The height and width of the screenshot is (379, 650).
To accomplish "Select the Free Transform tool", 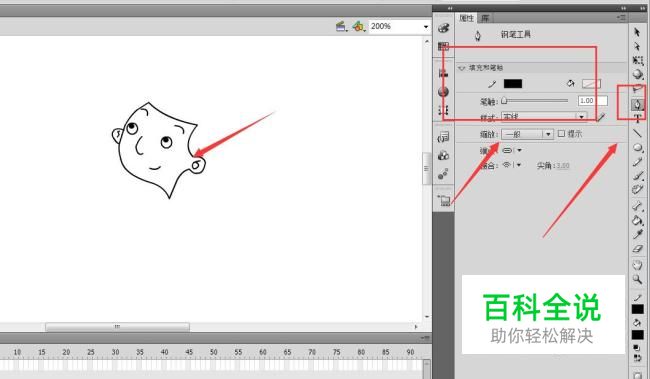I will tap(638, 61).
